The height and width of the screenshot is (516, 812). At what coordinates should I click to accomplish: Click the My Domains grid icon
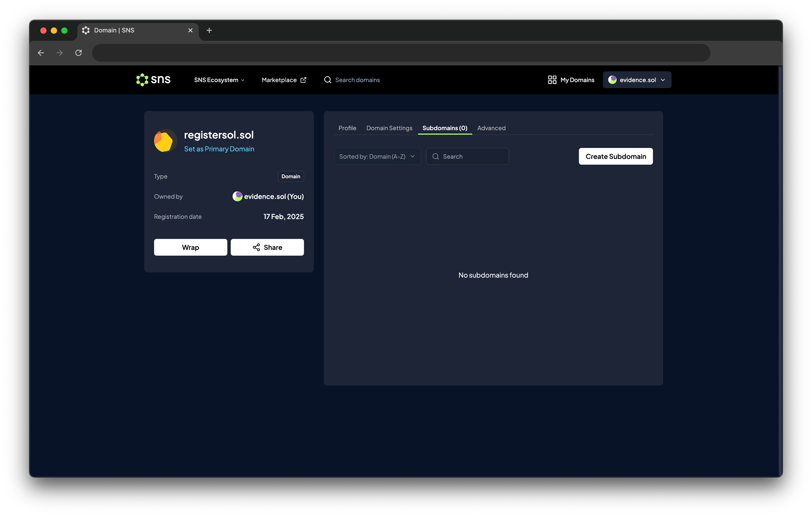pyautogui.click(x=552, y=80)
